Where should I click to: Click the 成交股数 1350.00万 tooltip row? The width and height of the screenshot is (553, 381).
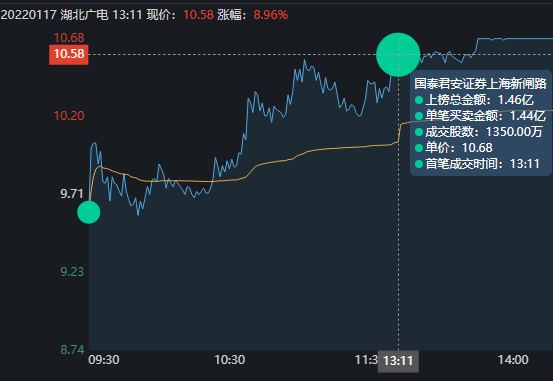coord(479,132)
